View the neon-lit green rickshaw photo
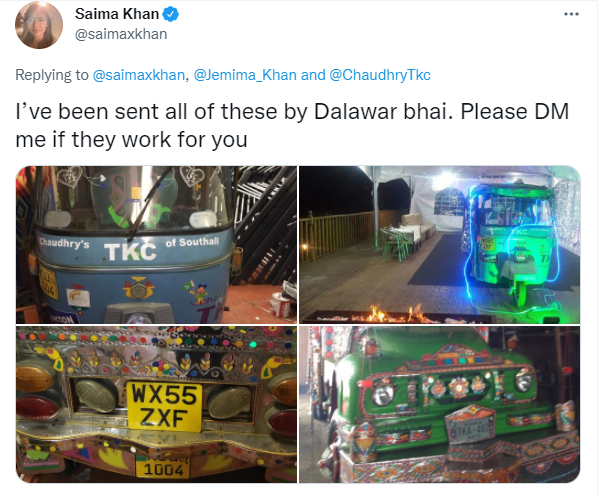 pyautogui.click(x=439, y=245)
